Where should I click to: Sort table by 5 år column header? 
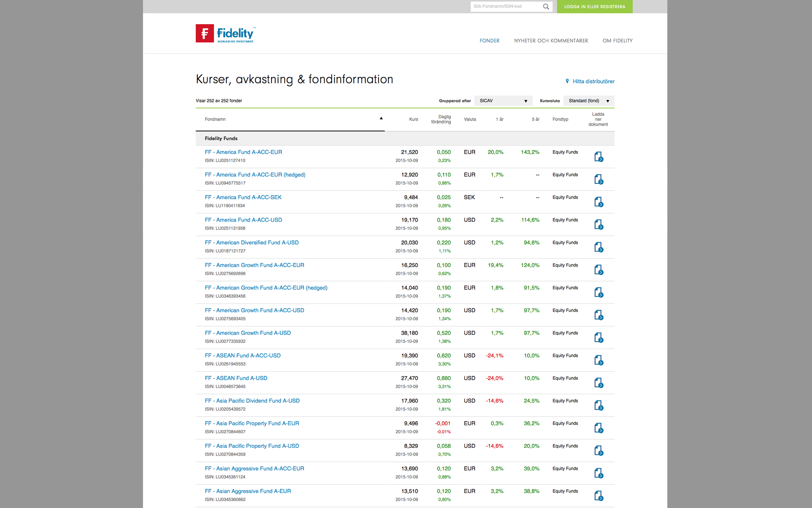tap(535, 119)
